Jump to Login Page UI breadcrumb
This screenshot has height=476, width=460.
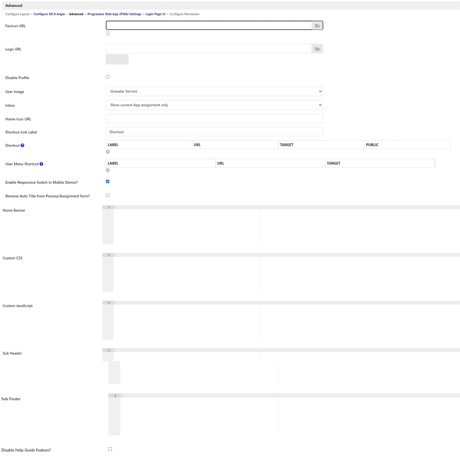click(155, 14)
